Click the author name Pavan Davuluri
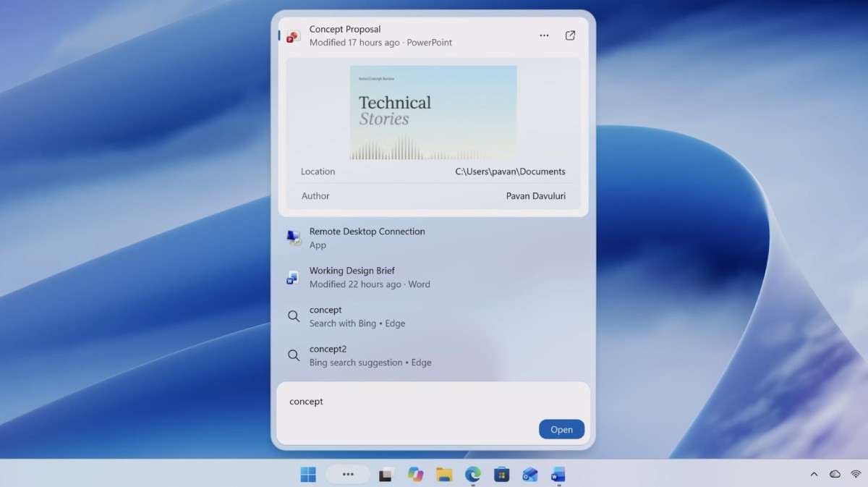This screenshot has height=487, width=868. 536,196
